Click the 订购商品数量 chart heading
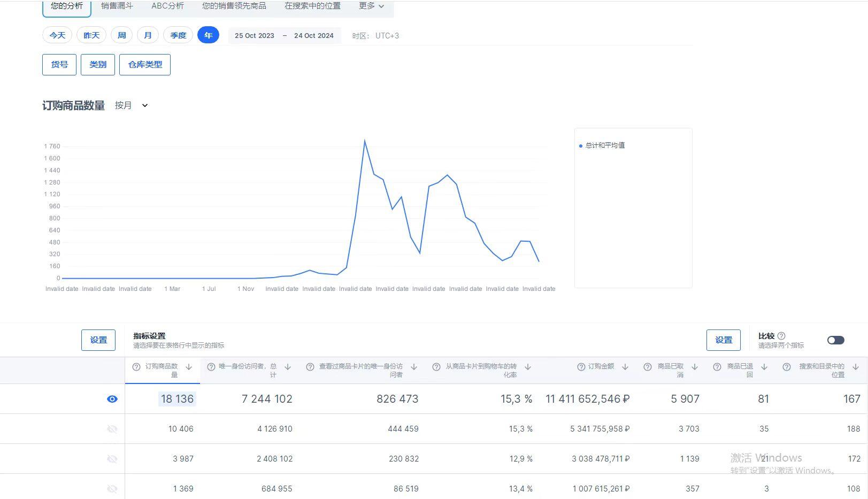 (73, 105)
